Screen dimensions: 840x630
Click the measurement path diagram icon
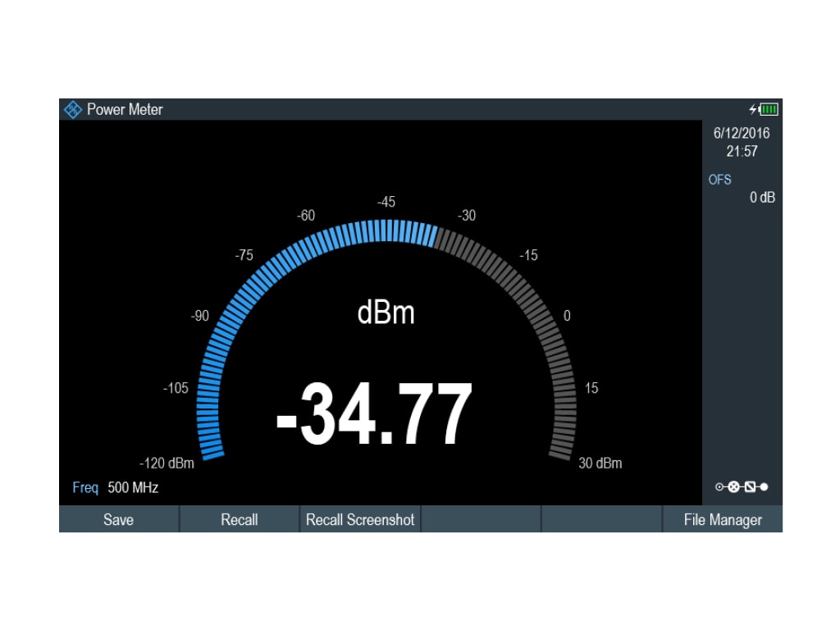[x=742, y=486]
